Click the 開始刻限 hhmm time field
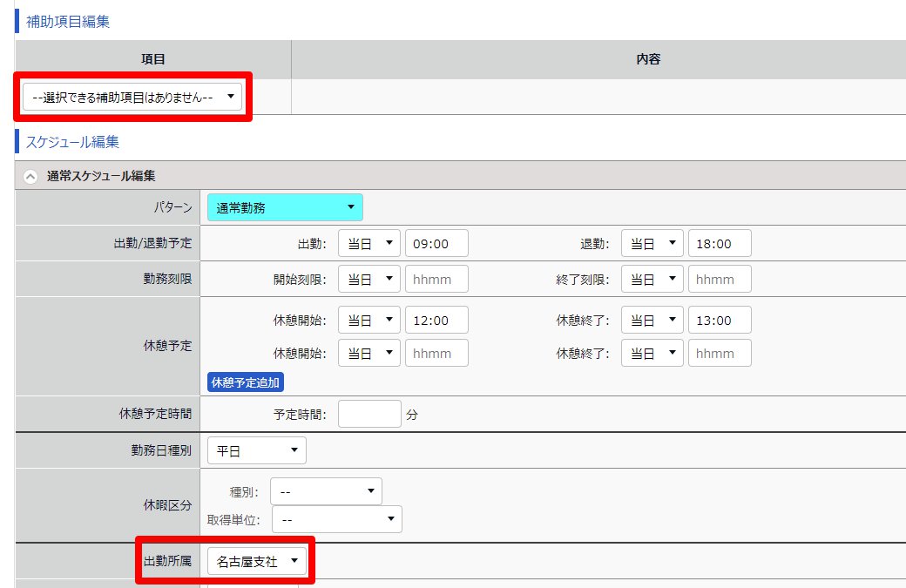Viewport: 906px width, 588px height. pyautogui.click(x=436, y=279)
